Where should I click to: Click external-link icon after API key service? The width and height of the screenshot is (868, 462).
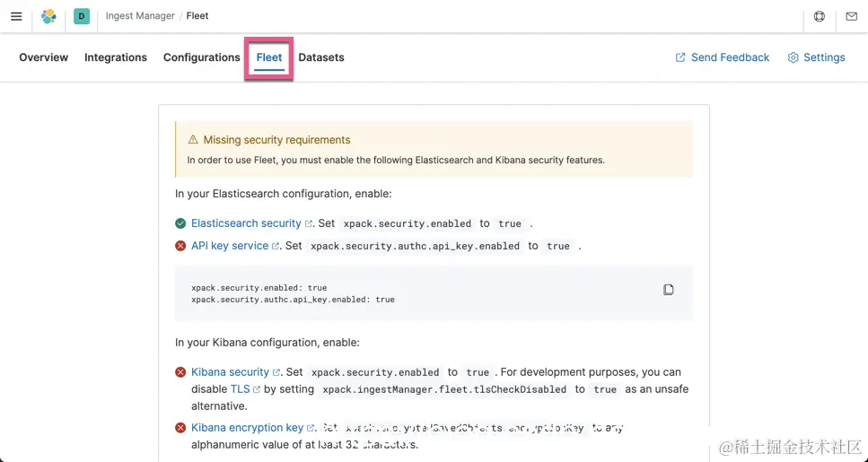276,246
